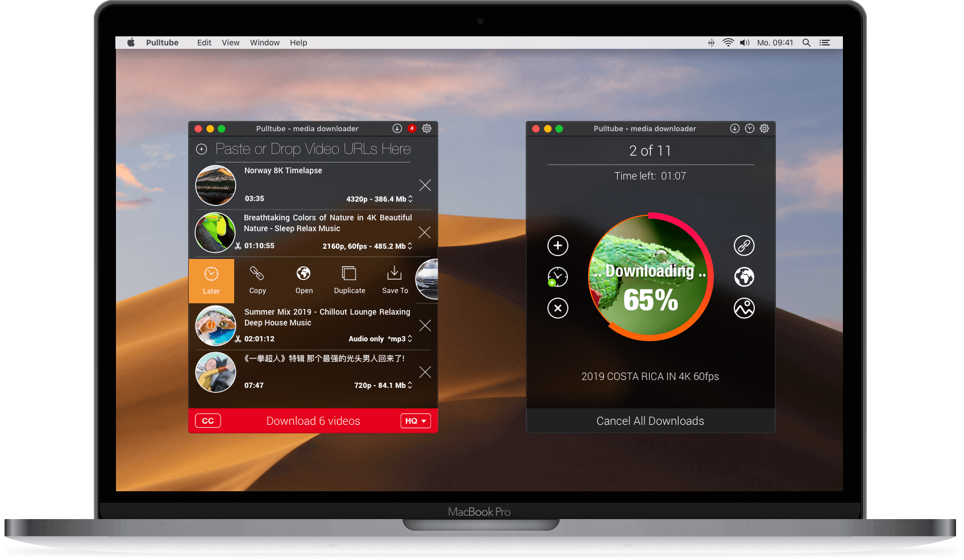This screenshot has height=560, width=964.
Task: Open settings gear in left Pulltube window
Action: (427, 128)
